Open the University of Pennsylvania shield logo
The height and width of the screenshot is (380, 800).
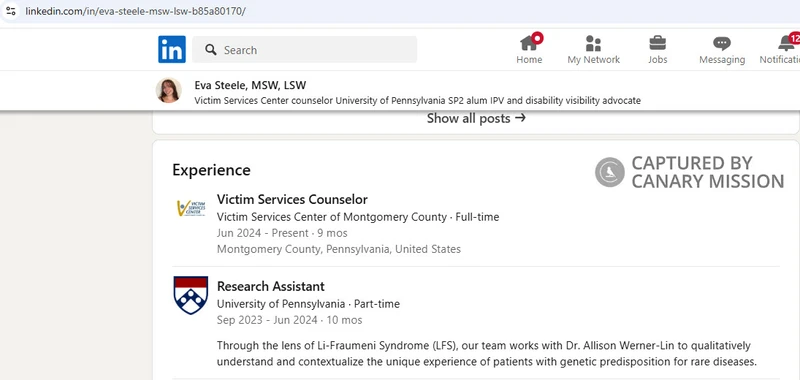pyautogui.click(x=190, y=295)
